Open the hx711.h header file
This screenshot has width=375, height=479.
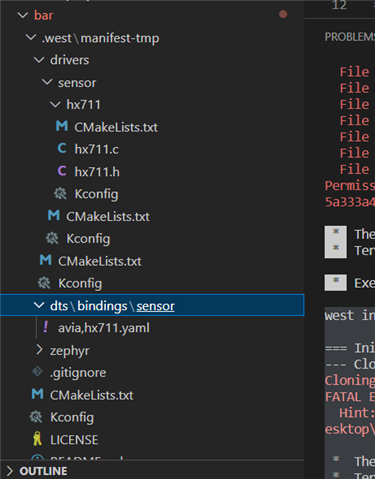click(x=97, y=172)
